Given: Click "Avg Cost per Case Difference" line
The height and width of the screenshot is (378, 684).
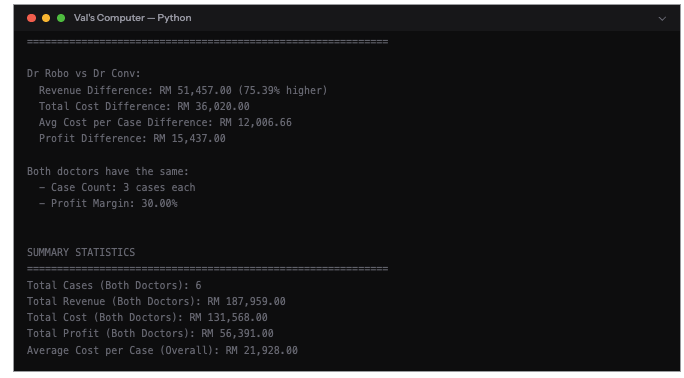Looking at the screenshot, I should click(165, 123).
